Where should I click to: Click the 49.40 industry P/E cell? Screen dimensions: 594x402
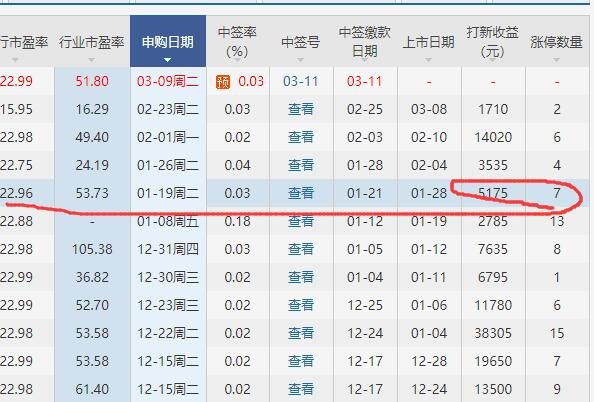(92, 137)
